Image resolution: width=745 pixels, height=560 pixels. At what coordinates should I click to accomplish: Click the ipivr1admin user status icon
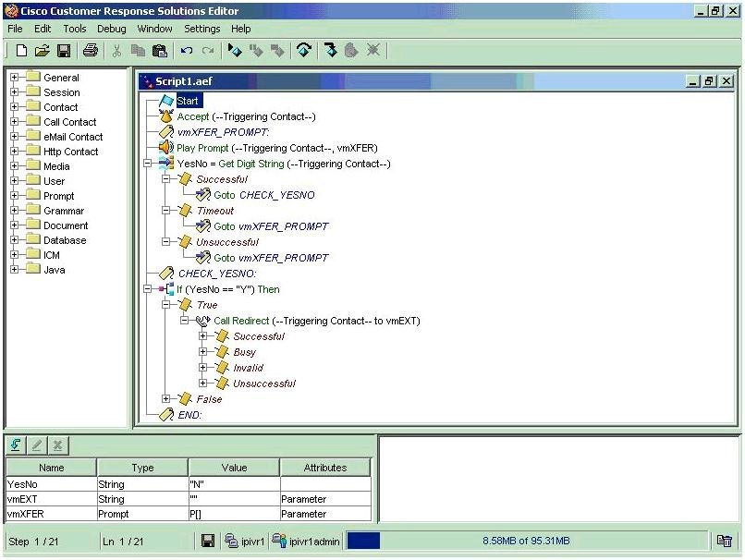279,541
